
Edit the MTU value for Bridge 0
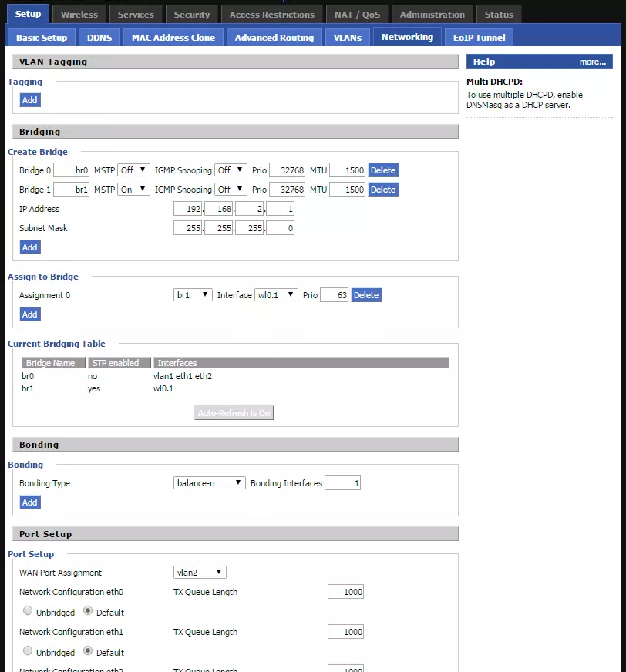coord(348,170)
